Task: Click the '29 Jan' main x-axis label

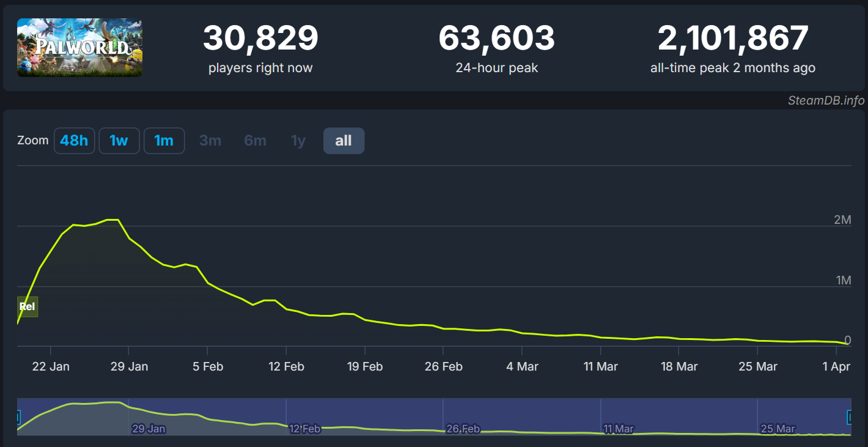Action: (129, 366)
